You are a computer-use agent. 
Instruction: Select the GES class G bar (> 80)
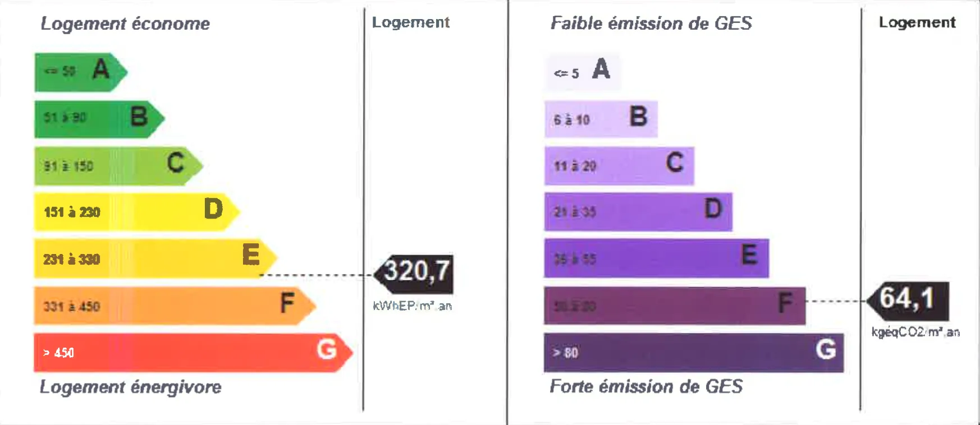click(693, 353)
